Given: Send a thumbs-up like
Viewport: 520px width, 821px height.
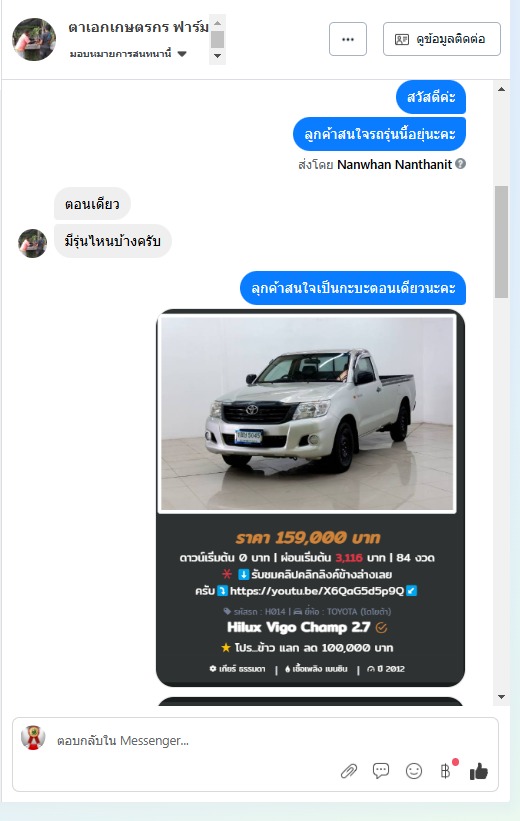Looking at the screenshot, I should [479, 771].
